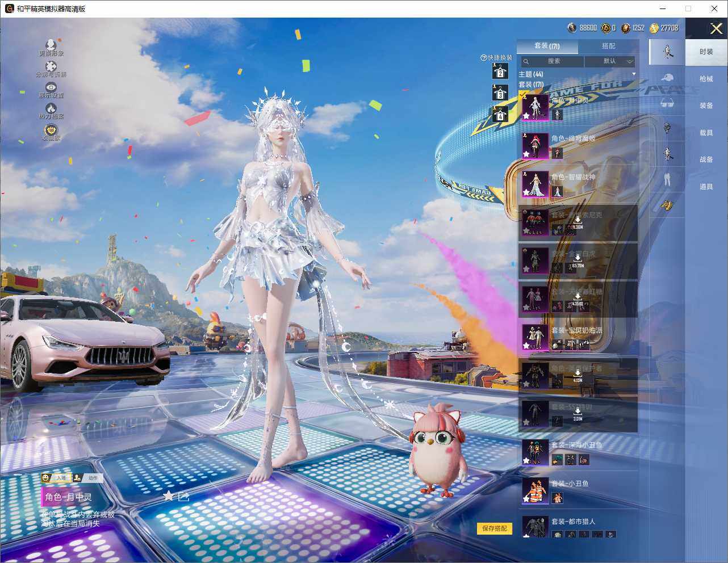The width and height of the screenshot is (728, 563).
Task: Select the 套装-宝贝奶油派 outfit thumbnail
Action: (535, 337)
